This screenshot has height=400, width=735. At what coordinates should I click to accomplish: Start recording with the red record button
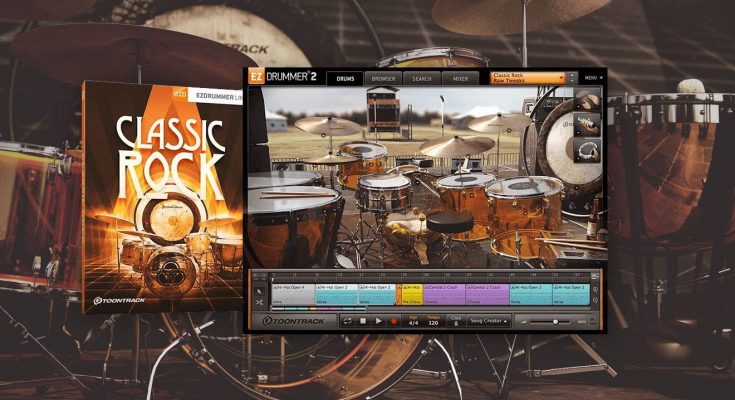pos(395,321)
